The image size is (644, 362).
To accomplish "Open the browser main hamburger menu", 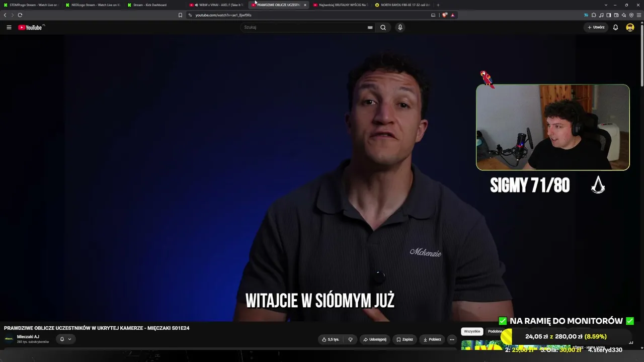I will 639,15.
